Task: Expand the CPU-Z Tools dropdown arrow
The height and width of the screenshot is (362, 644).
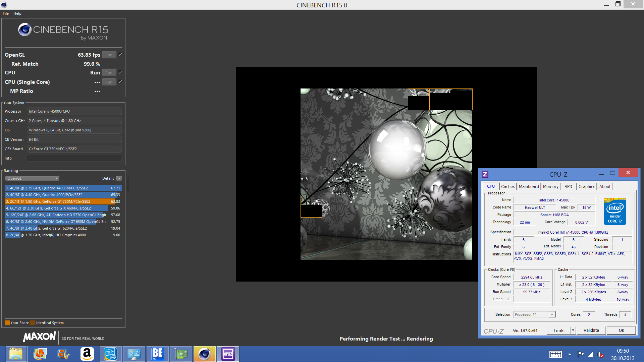Action: pos(573,330)
